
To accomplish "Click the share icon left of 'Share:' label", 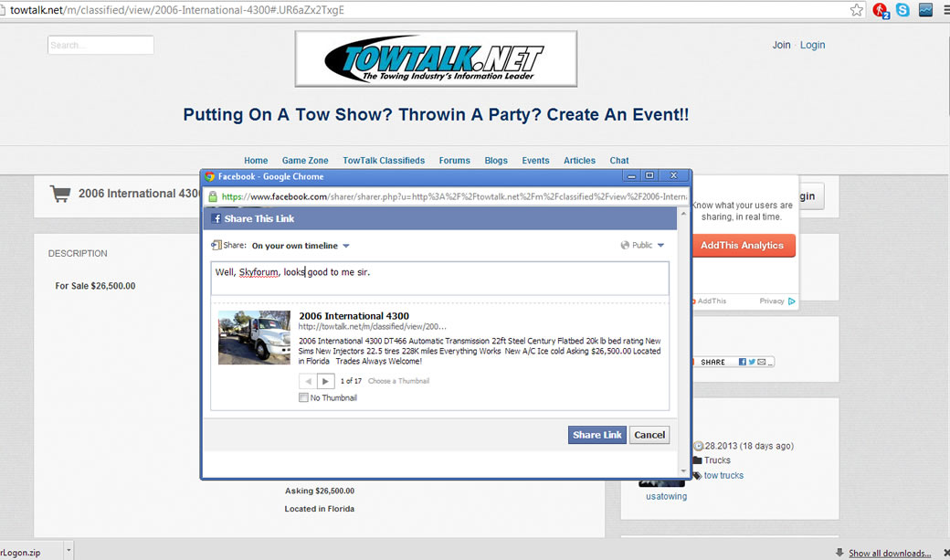I will (216, 246).
